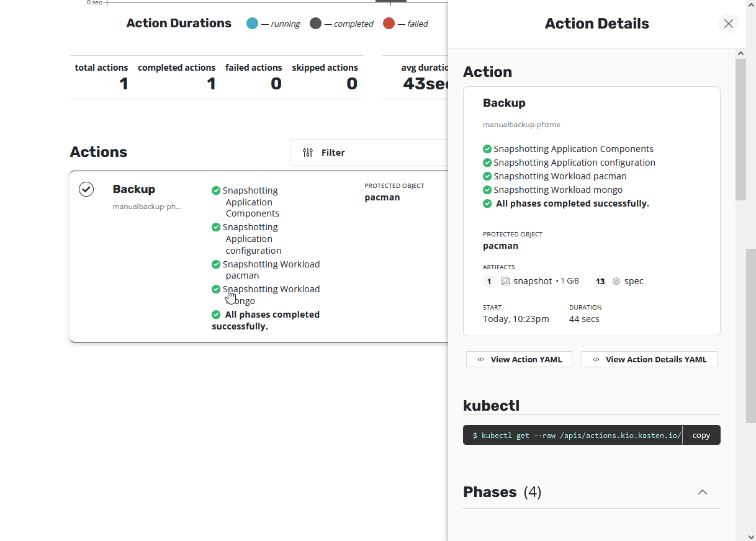Viewport: 756px width, 541px height.
Task: Copy the kubectl command
Action: [x=701, y=435]
